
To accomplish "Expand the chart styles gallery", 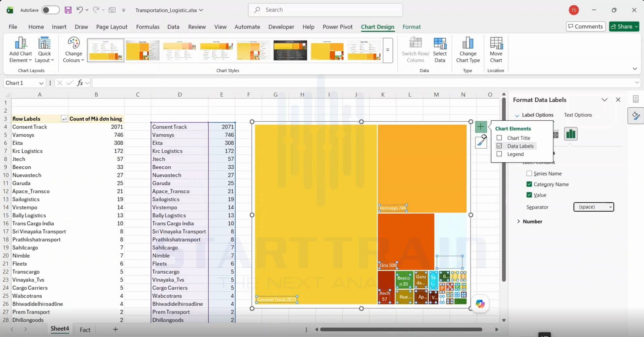I will tap(388, 50).
